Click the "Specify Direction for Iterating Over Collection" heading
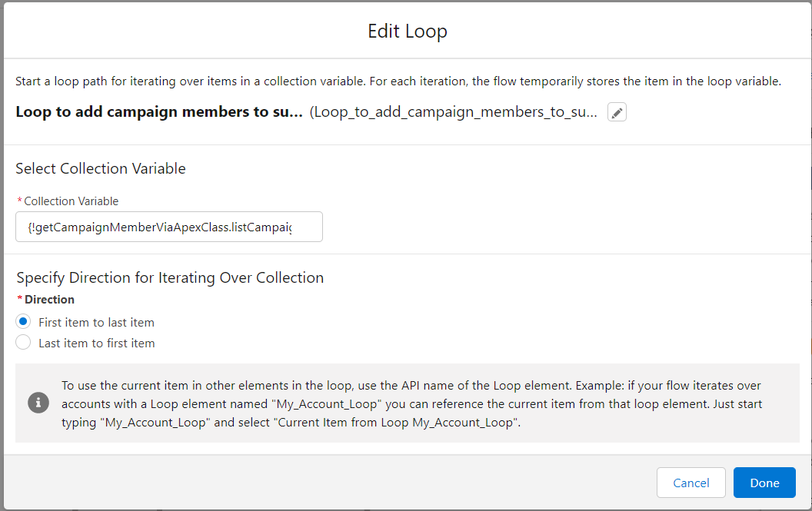The image size is (812, 511). click(170, 277)
